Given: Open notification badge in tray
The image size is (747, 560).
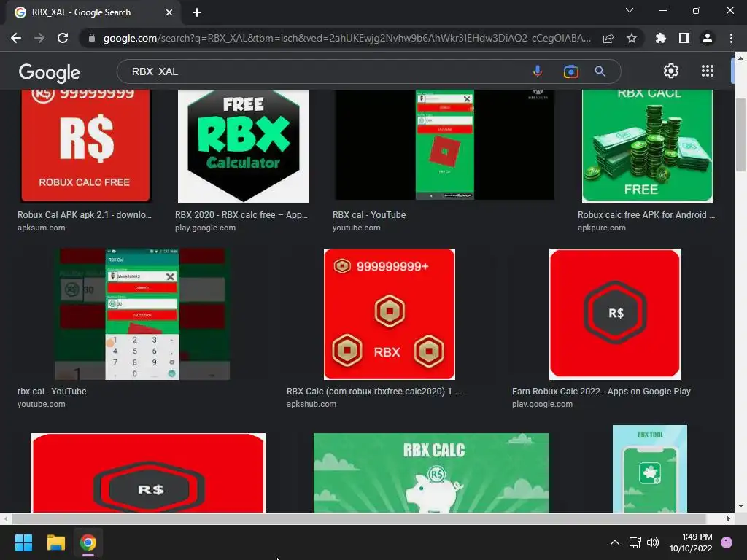Looking at the screenshot, I should point(727,542).
